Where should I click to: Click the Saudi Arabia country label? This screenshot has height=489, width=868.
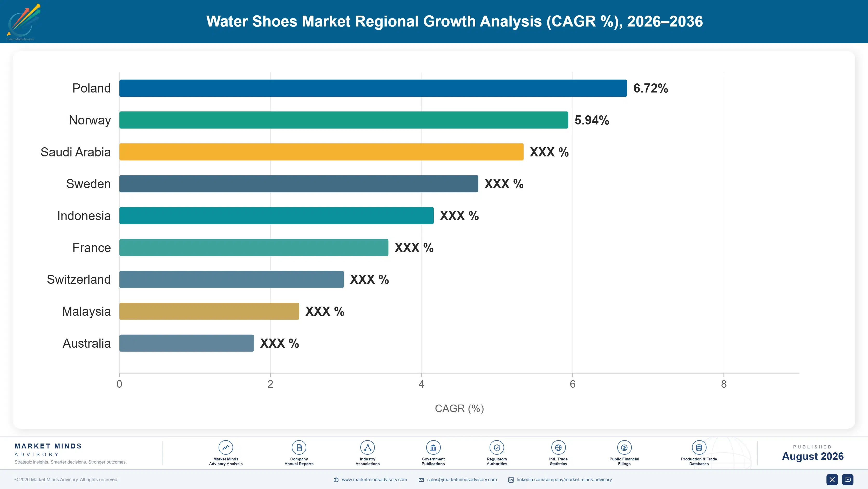[76, 152]
